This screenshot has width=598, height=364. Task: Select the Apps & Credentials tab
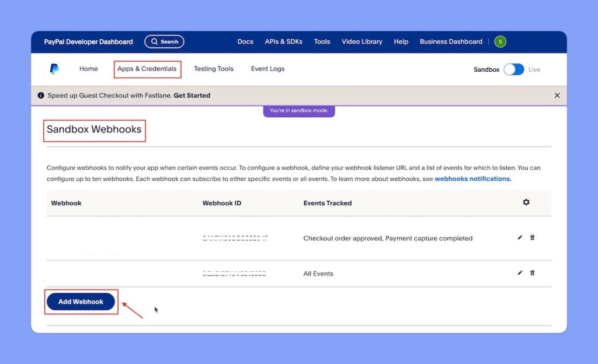pyautogui.click(x=147, y=68)
